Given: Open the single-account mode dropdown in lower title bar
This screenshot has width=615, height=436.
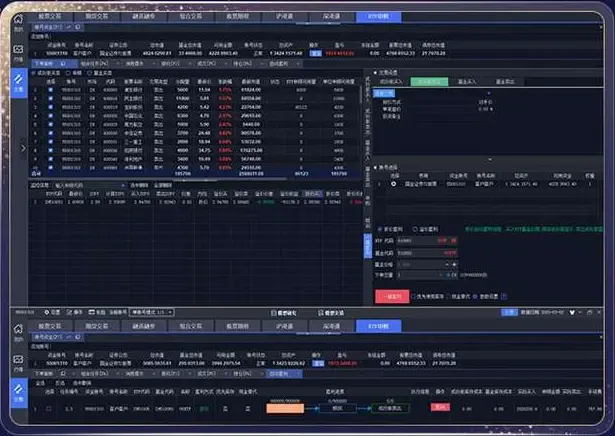Looking at the screenshot, I should [x=152, y=312].
